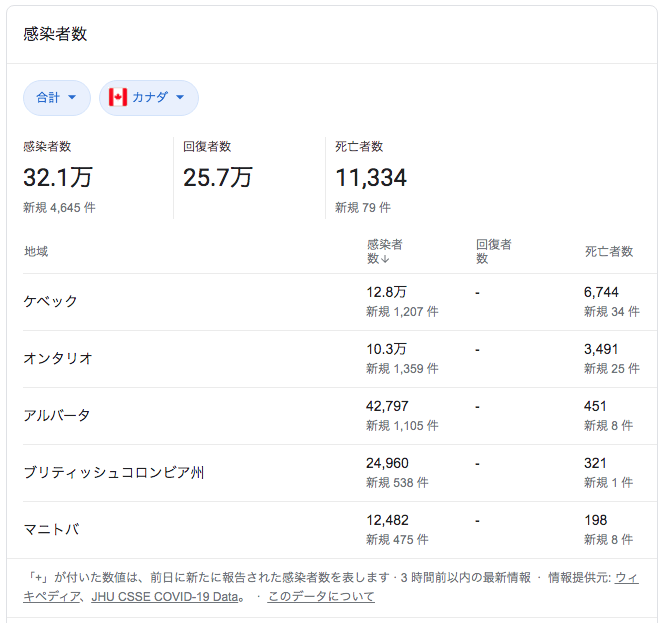
Task: Click the 25.7万 recovered total figure
Action: tap(218, 178)
